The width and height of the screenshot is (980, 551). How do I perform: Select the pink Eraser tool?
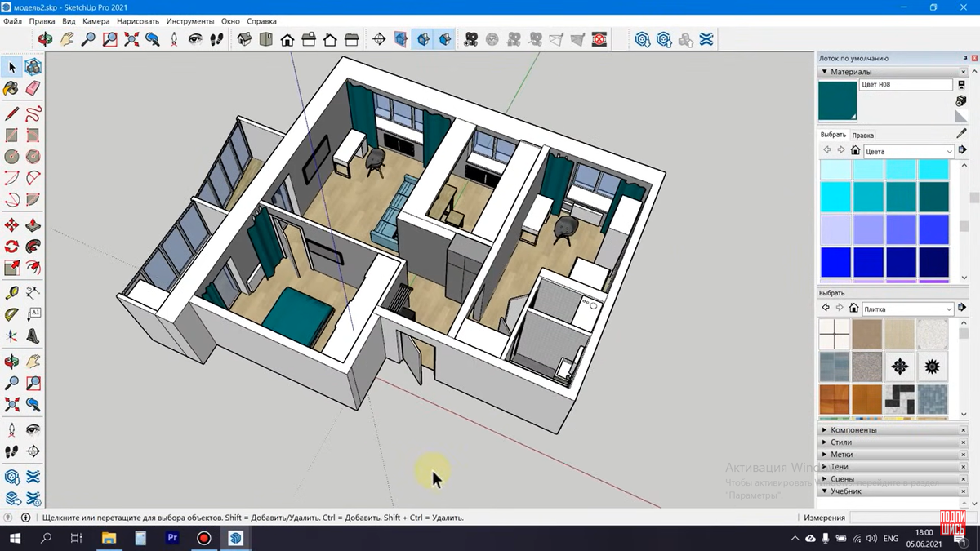[33, 88]
